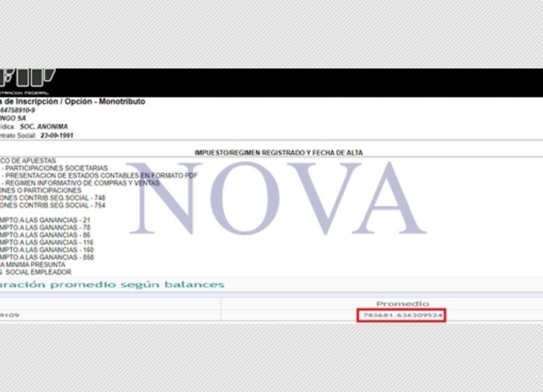Select the A LAS GANANCIAS - 21 row

coord(45,220)
